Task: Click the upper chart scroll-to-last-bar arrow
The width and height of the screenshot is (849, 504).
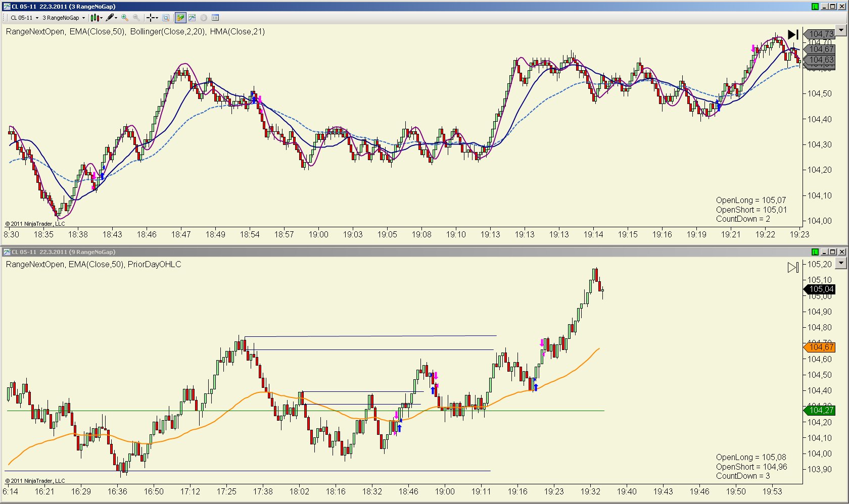Action: 793,34
